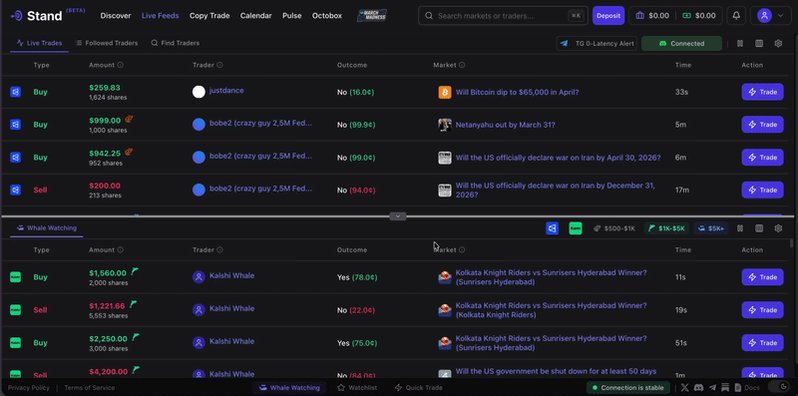Screen dimensions: 798x396
Task: Click the Discord Connected status button
Action: click(681, 43)
